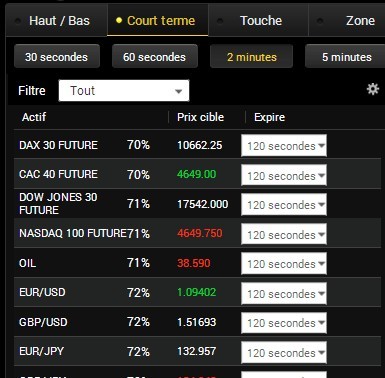Screen dimensions: 385x378
Task: Click the 10662.25 target price
Action: [200, 145]
